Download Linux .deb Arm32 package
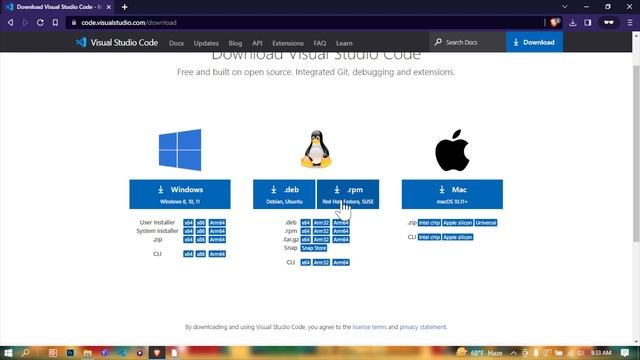 click(321, 222)
